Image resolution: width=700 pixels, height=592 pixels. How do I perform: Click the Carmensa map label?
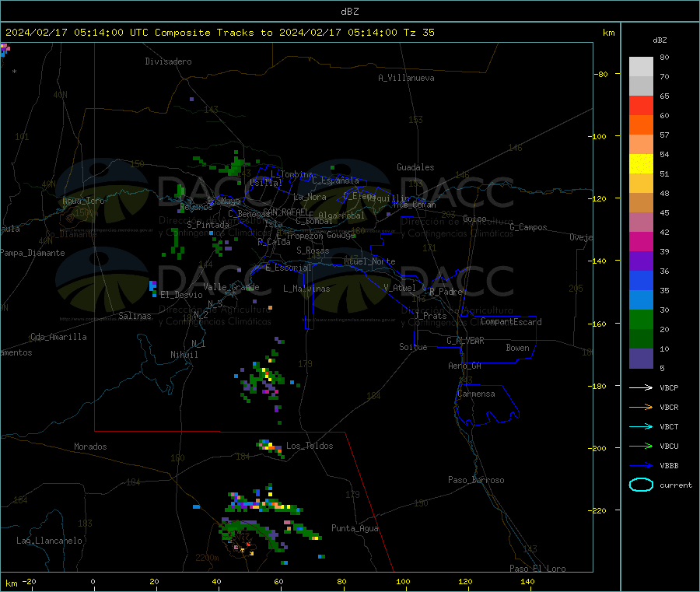[476, 394]
